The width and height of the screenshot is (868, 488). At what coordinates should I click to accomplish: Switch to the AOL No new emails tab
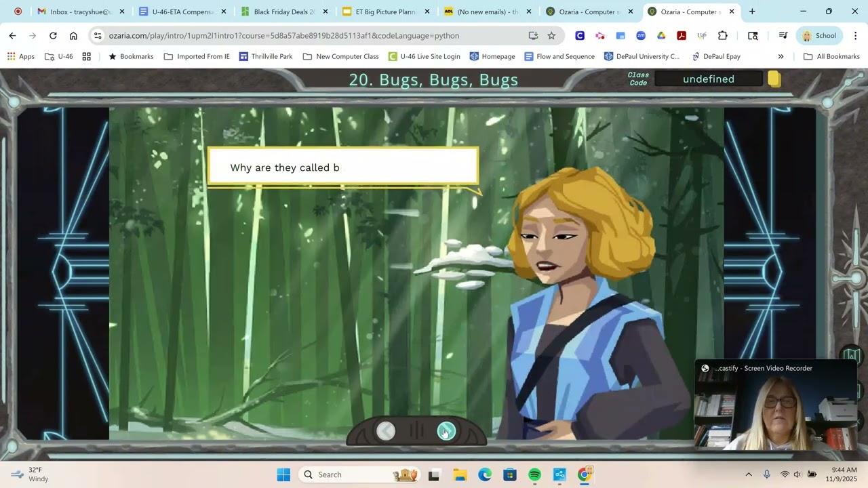(x=487, y=12)
